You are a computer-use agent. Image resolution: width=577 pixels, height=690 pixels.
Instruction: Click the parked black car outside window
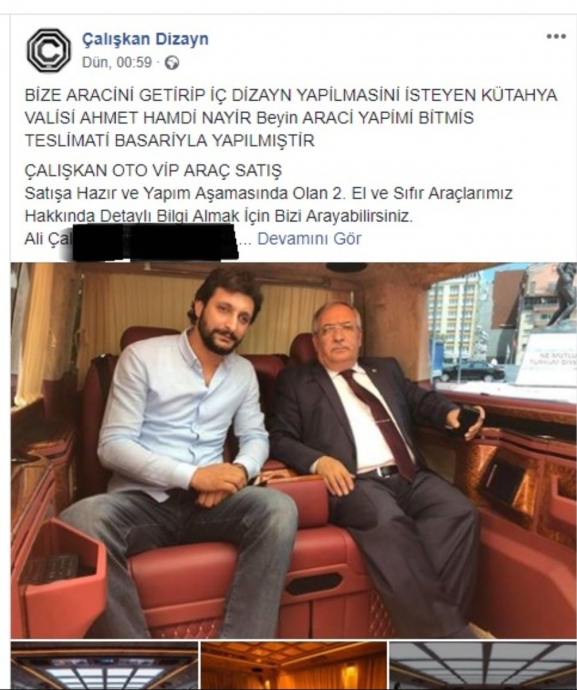[x=473, y=371]
